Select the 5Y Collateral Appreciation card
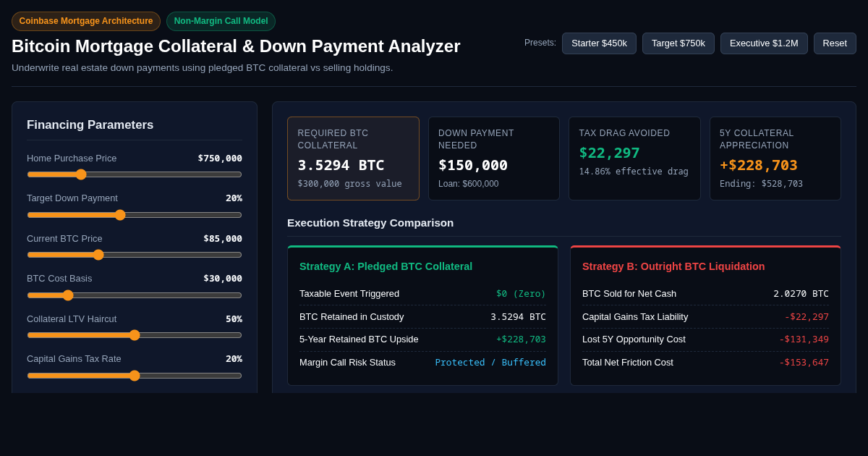This screenshot has width=868, height=456. 775,159
